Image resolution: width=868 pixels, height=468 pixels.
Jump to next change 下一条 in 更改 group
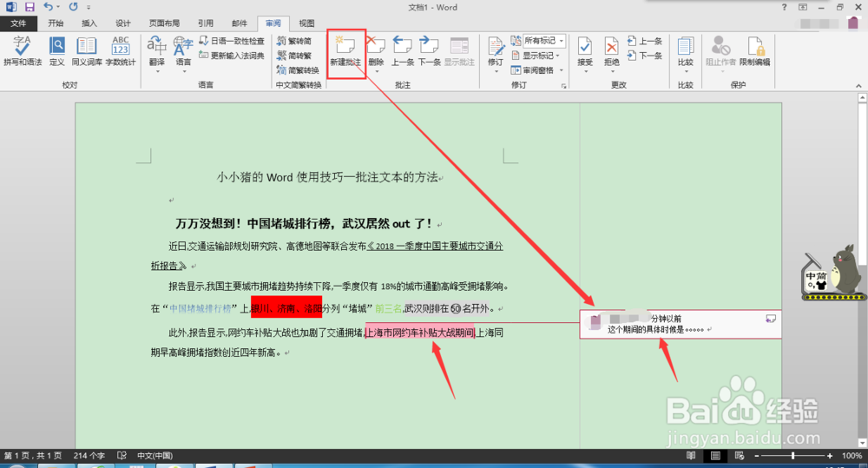(645, 56)
